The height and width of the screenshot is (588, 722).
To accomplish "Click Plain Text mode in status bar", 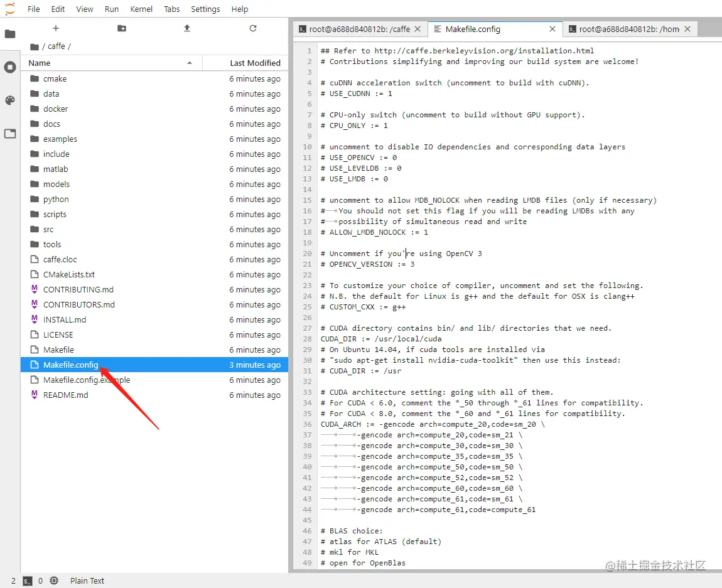I will pyautogui.click(x=87, y=580).
